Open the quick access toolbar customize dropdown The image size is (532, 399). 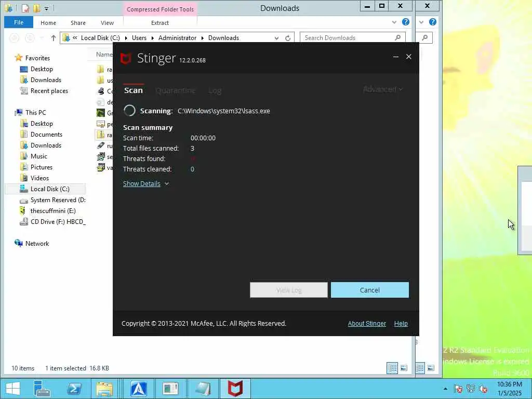[46, 8]
